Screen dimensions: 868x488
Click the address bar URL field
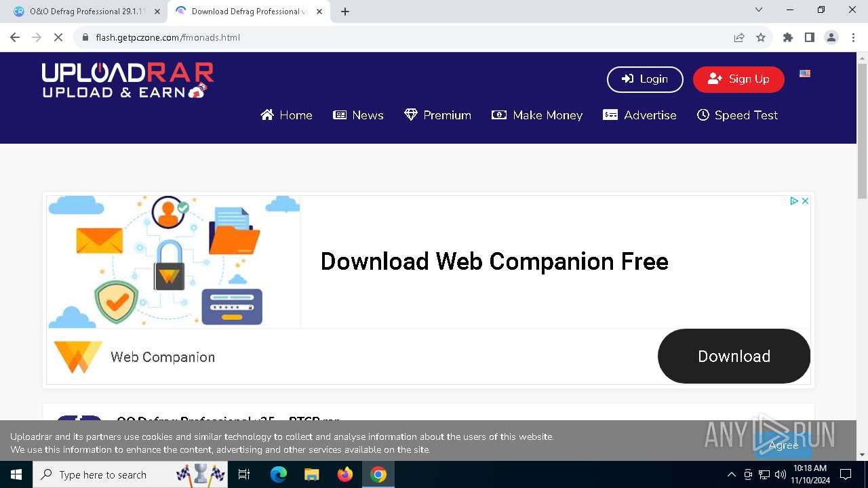coord(407,37)
